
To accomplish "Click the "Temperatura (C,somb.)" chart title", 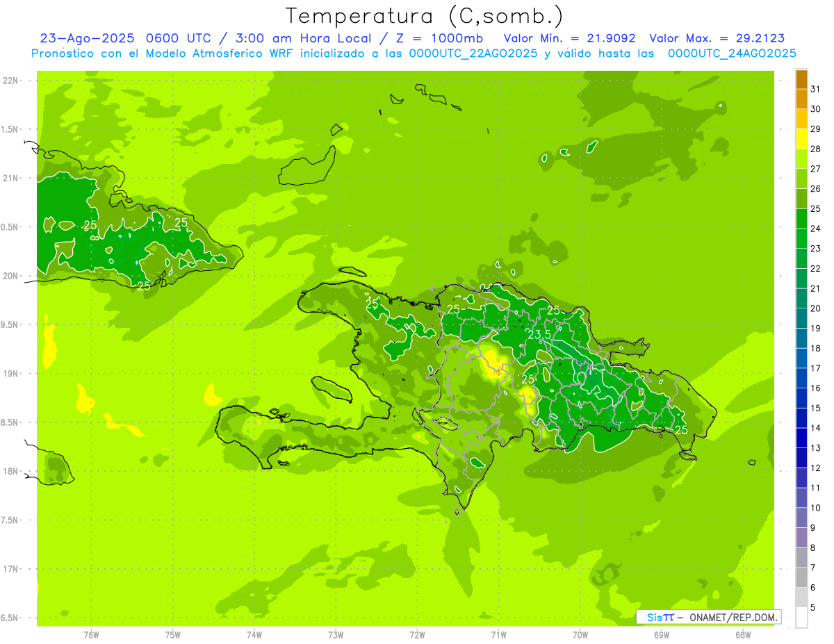I will (424, 16).
